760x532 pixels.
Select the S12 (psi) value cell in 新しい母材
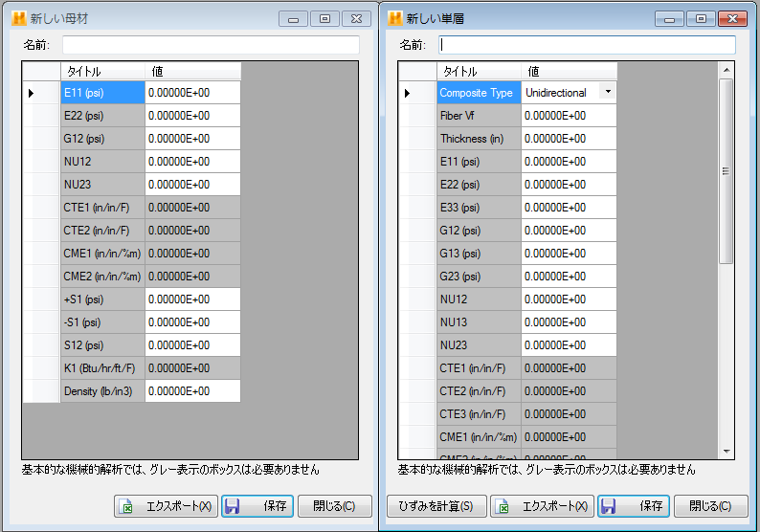(193, 345)
